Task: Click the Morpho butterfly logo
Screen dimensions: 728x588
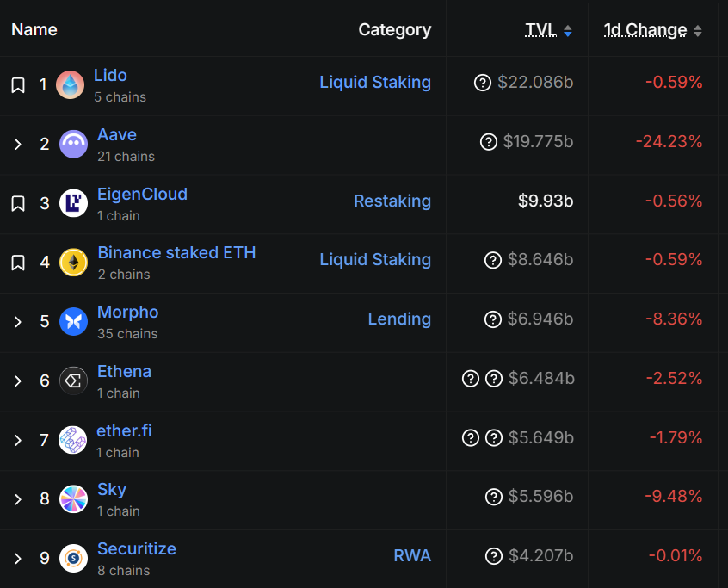Action: pyautogui.click(x=73, y=321)
